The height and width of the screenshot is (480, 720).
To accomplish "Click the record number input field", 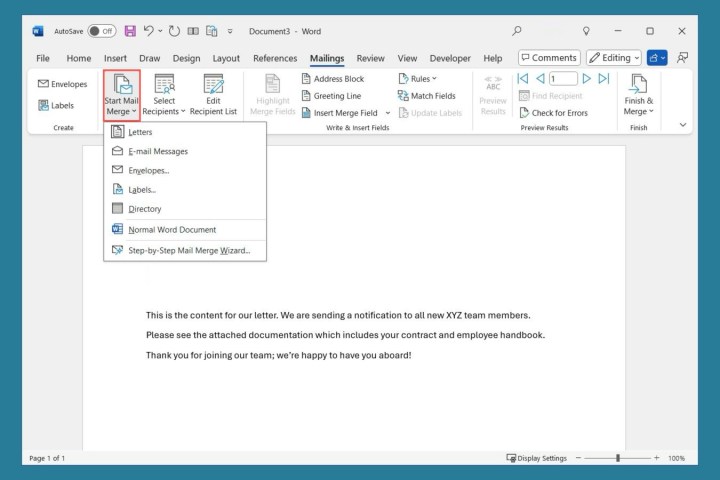I will click(x=562, y=79).
